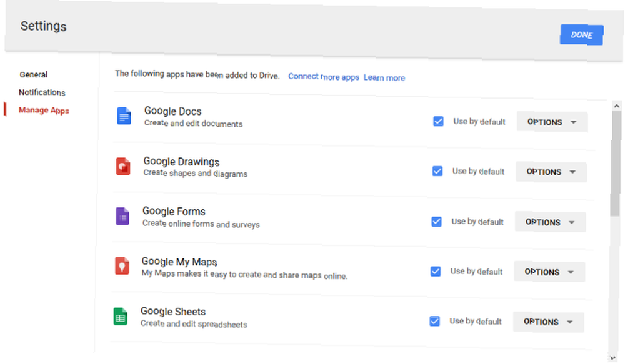Click the scrollbar up arrow
The width and height of the screenshot is (625, 364).
tap(617, 106)
